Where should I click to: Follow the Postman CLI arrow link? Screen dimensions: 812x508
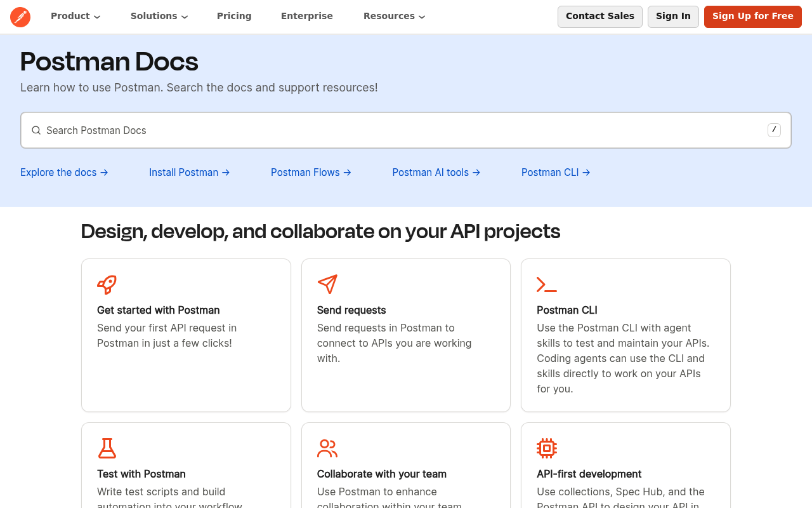point(556,172)
